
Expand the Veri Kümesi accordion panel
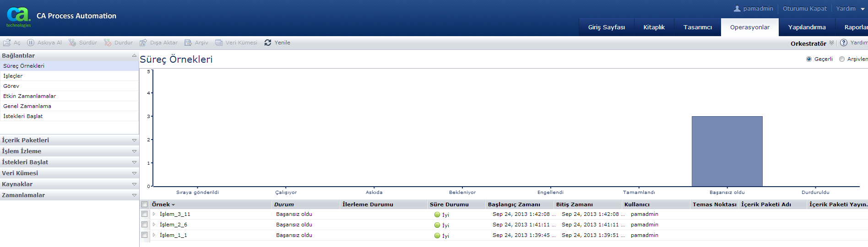click(134, 173)
